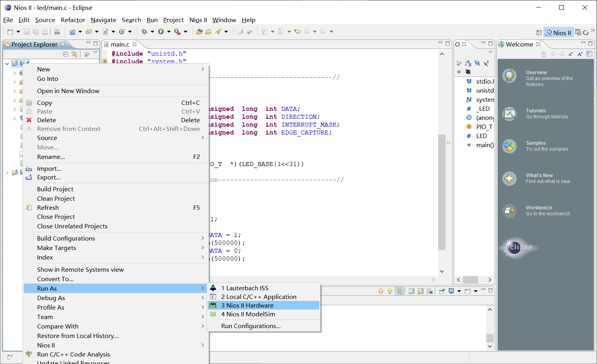Click the Outline horizontal scrollbar thumb
Screen dimensions: 597x364
coord(470,280)
